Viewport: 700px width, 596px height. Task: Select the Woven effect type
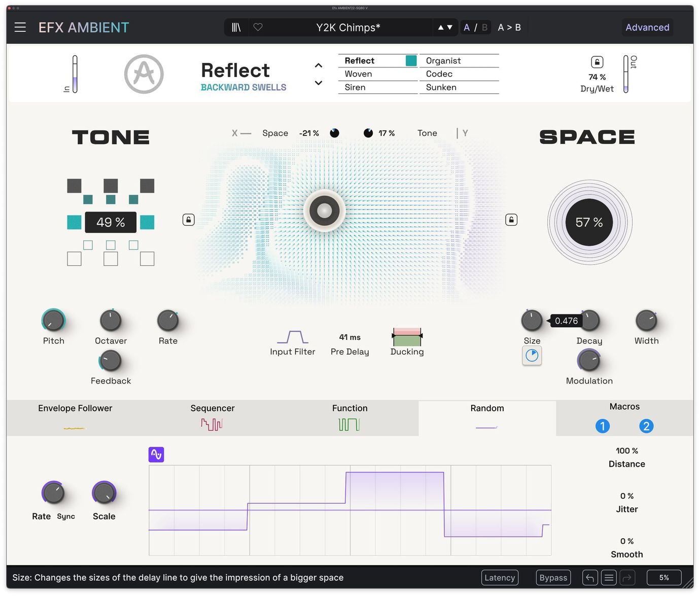(x=378, y=74)
